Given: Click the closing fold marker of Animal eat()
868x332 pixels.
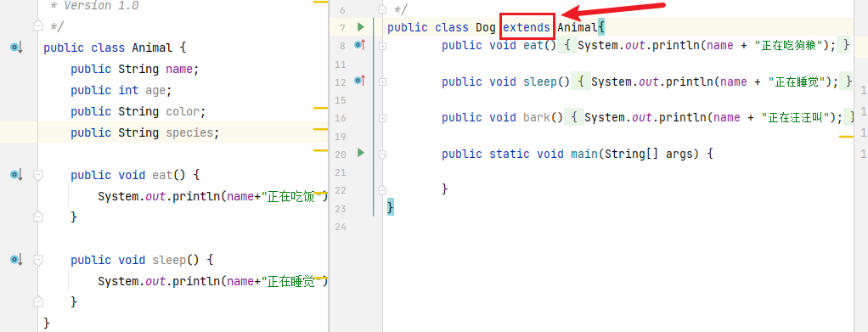Looking at the screenshot, I should (37, 217).
